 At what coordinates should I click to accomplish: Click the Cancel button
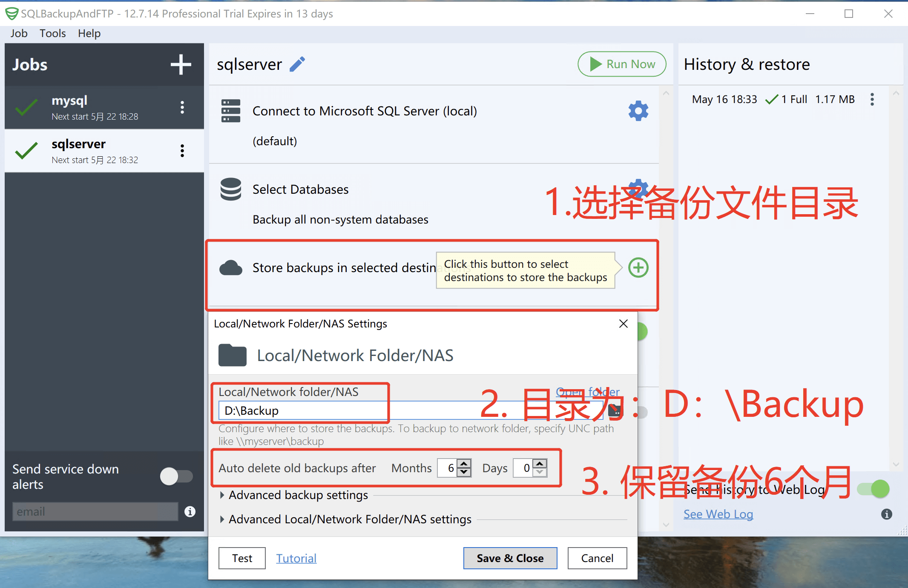click(x=597, y=558)
